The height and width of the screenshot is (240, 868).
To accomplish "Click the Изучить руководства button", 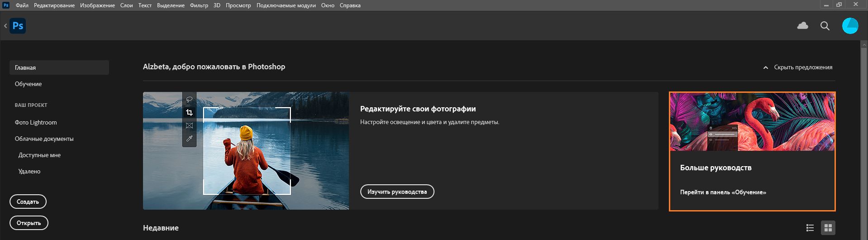I will point(397,192).
